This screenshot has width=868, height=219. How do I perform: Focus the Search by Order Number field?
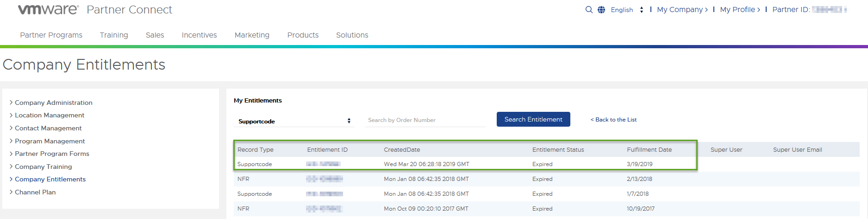(425, 120)
